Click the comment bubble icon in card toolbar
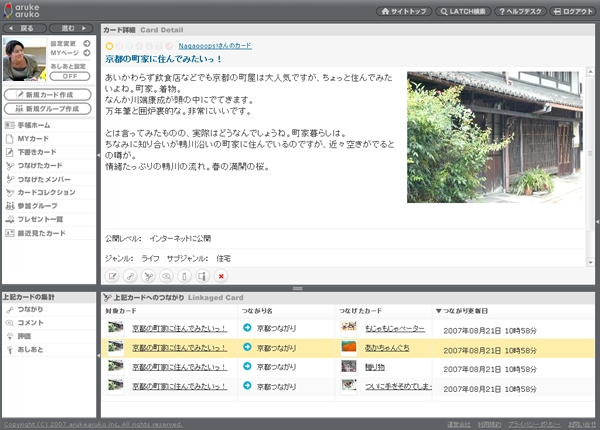600x430 pixels. (x=166, y=276)
